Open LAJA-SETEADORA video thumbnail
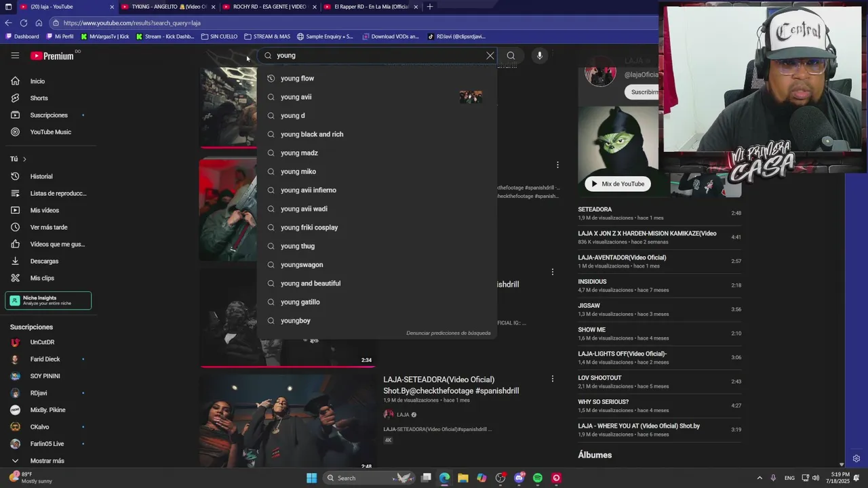 (x=288, y=422)
